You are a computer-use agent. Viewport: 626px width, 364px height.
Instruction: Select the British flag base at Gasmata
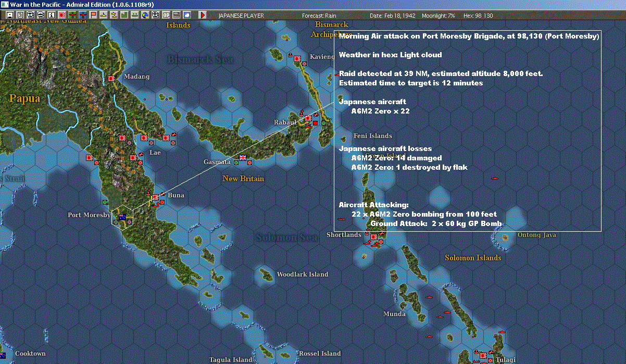tap(243, 157)
